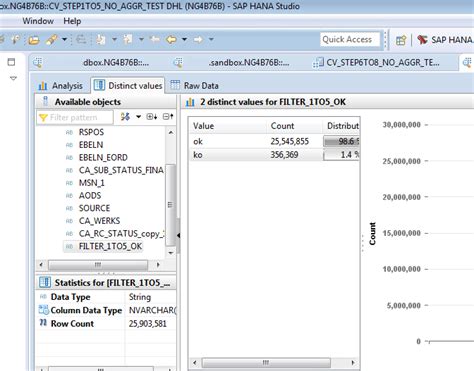
Task: Open the Back history dropdown arrow
Action: pyautogui.click(x=184, y=40)
